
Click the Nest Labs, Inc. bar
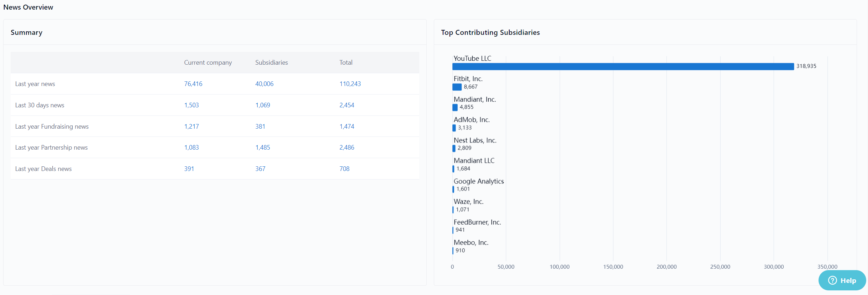tap(454, 148)
